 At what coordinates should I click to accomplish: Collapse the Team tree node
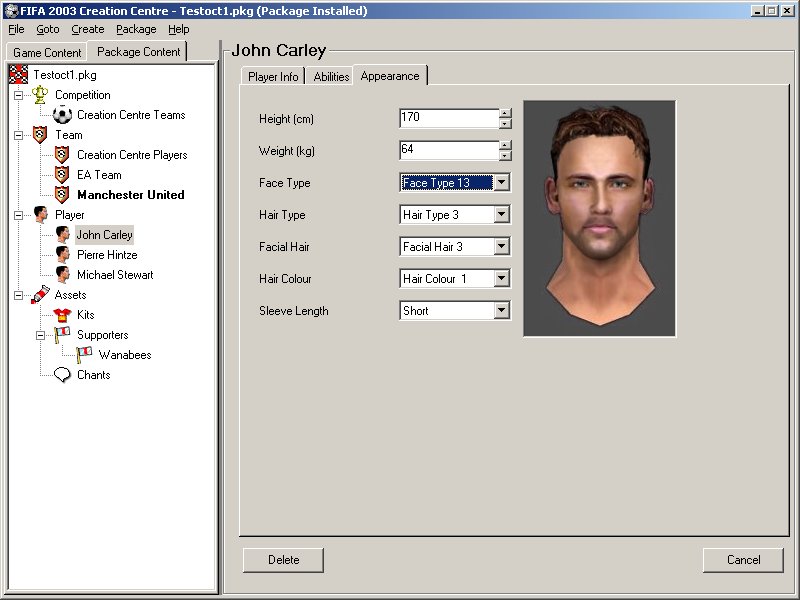(x=18, y=135)
